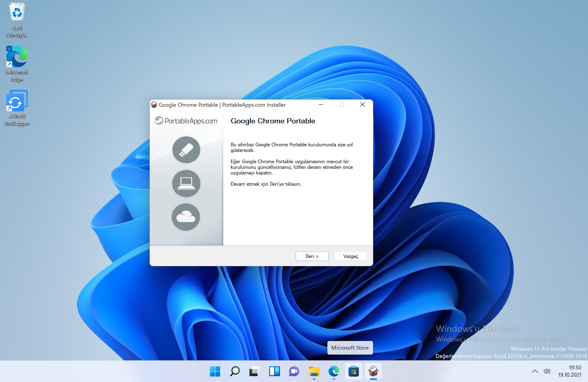
Task: Click the installer title bar app icon
Action: tap(154, 105)
